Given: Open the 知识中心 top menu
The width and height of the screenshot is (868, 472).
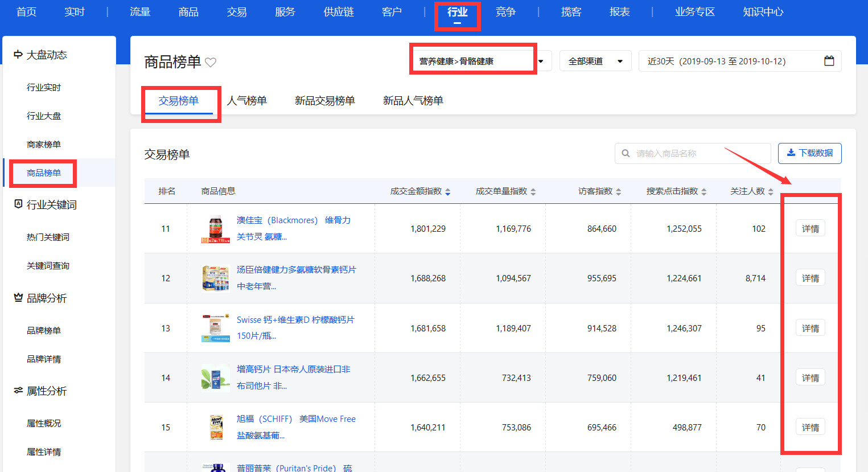Looking at the screenshot, I should (x=763, y=12).
